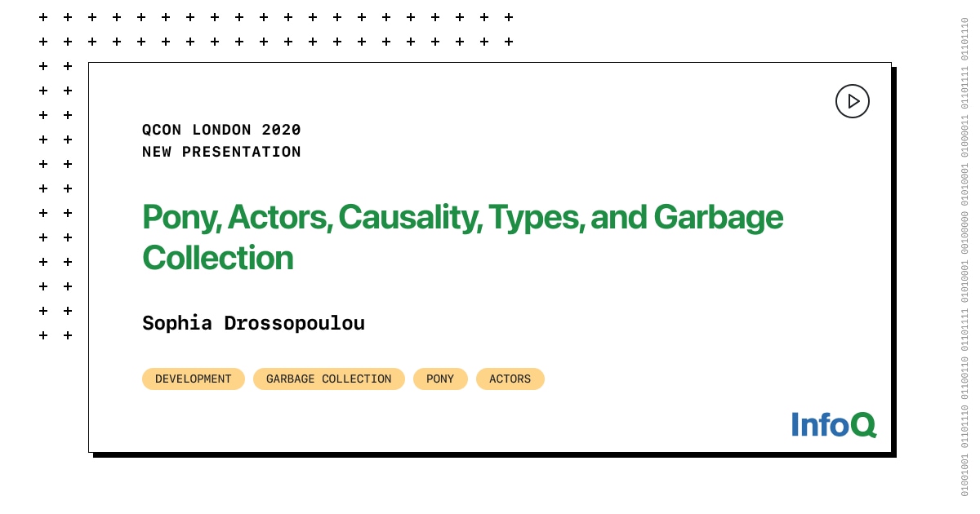Screen dimensions: 980x514
Task: Click the word 'Causality' in the headline
Action: pos(410,217)
